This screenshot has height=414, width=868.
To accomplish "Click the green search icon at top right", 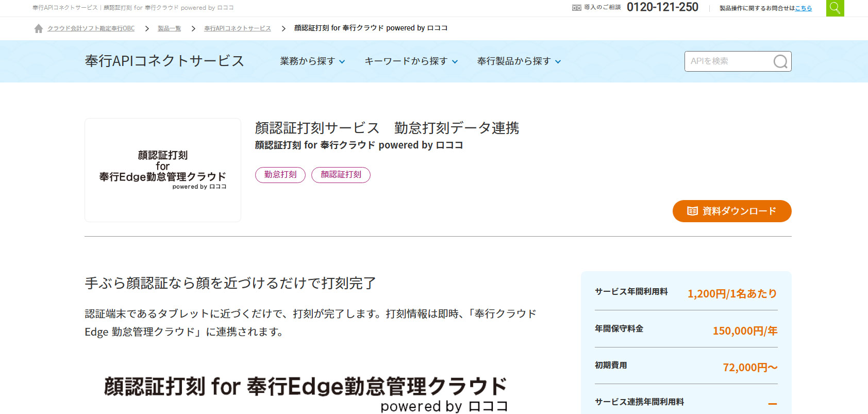I will click(x=835, y=8).
